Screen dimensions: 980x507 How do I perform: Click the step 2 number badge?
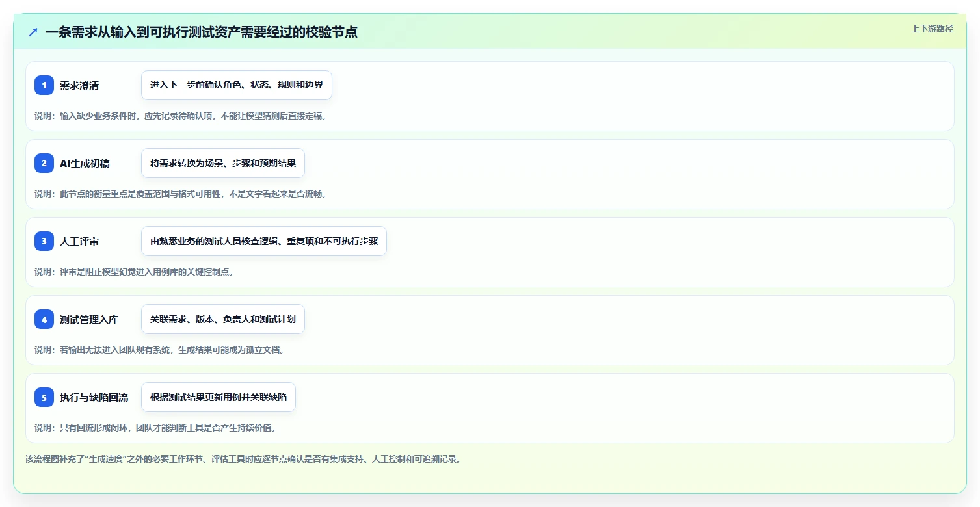(44, 163)
